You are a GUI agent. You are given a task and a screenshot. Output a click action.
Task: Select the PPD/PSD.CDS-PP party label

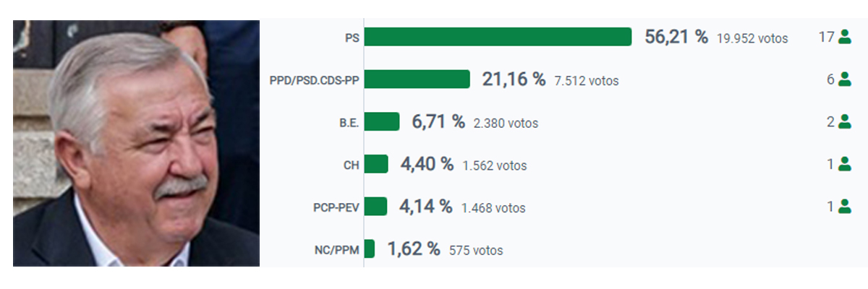point(314,80)
